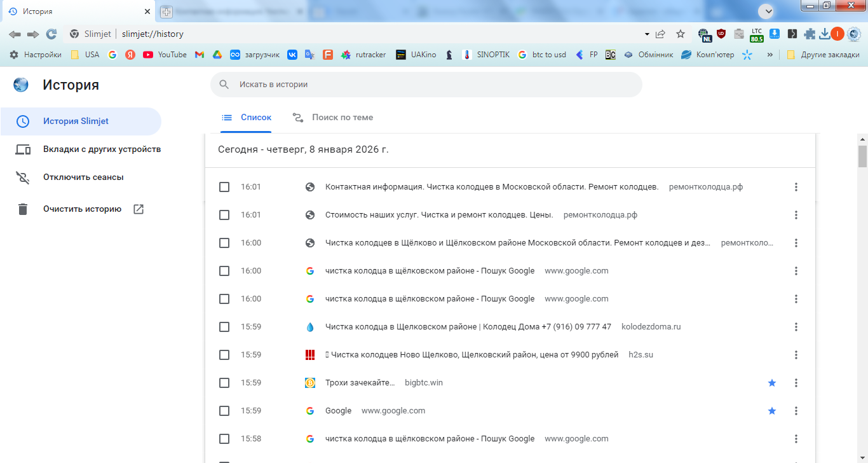Screen dimensions: 868x463
Task: Open the YouTube bookmark
Action: coord(165,55)
